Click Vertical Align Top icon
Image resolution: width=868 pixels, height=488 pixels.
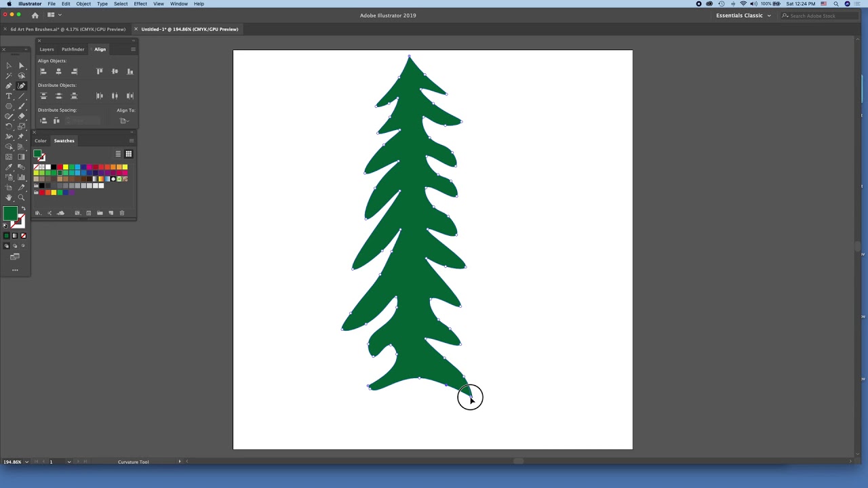coord(100,71)
